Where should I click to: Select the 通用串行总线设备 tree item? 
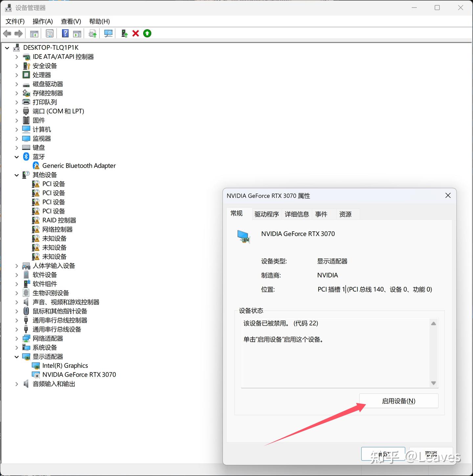click(x=57, y=329)
